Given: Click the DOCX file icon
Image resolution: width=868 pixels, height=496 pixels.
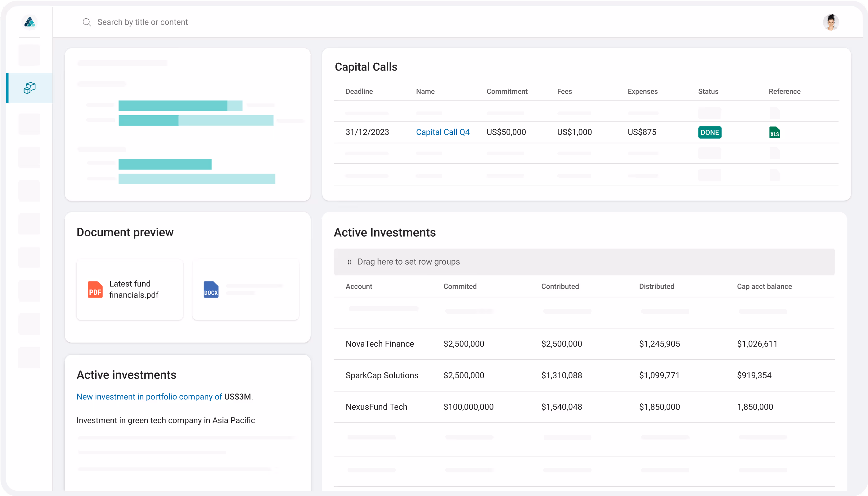Looking at the screenshot, I should pos(211,289).
